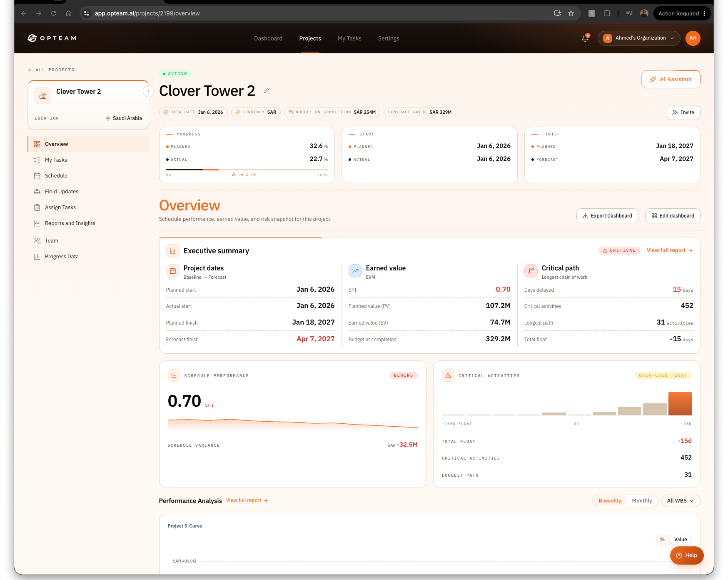The width and height of the screenshot is (728, 580).
Task: Open the browser home button
Action: (x=69, y=13)
